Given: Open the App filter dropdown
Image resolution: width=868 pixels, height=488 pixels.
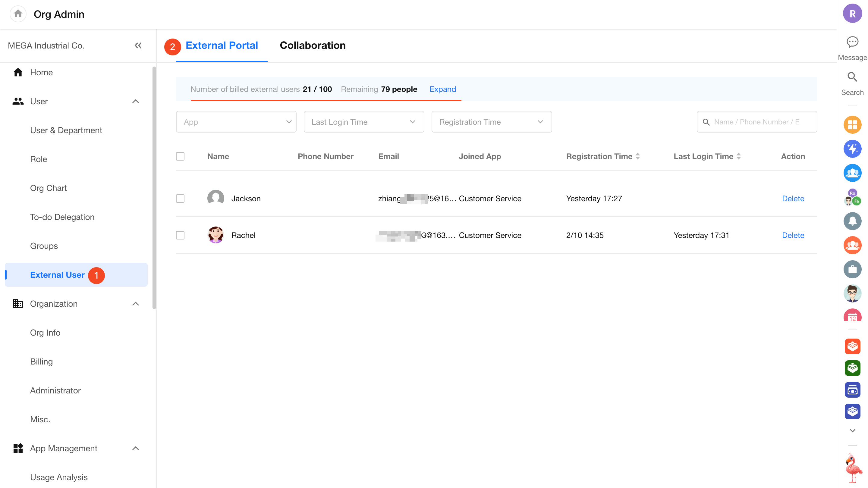Looking at the screenshot, I should [236, 122].
